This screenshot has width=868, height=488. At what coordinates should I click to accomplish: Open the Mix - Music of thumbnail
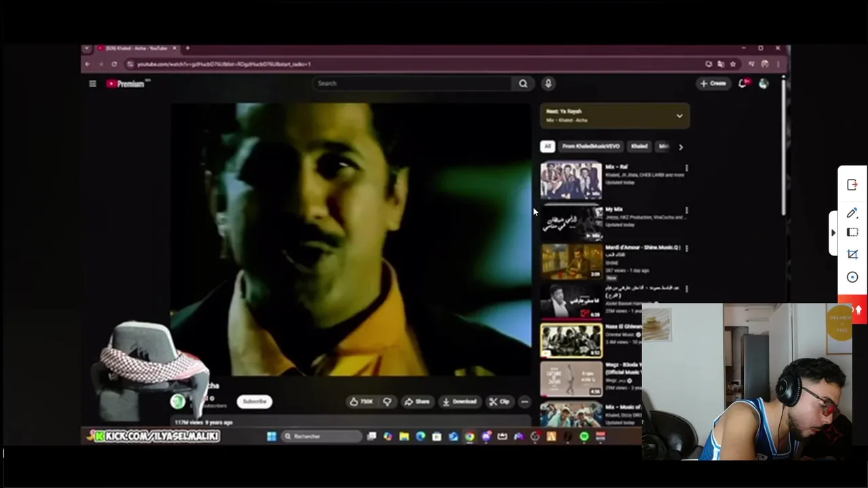point(571,414)
